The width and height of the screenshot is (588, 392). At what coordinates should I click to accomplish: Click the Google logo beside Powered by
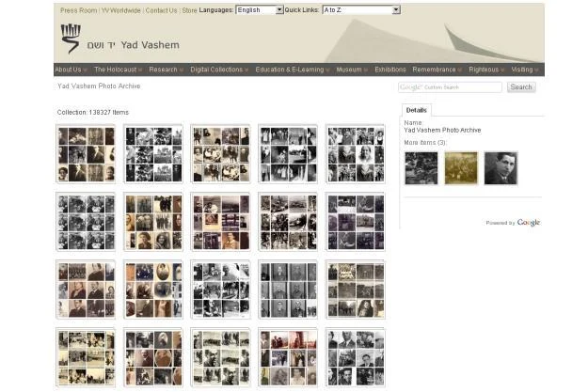pyautogui.click(x=529, y=223)
